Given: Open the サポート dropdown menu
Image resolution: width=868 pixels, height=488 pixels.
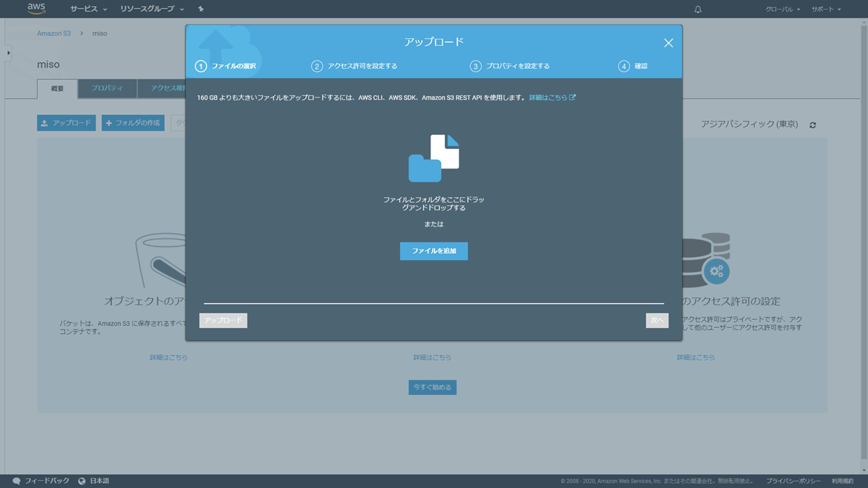Looking at the screenshot, I should click(826, 9).
